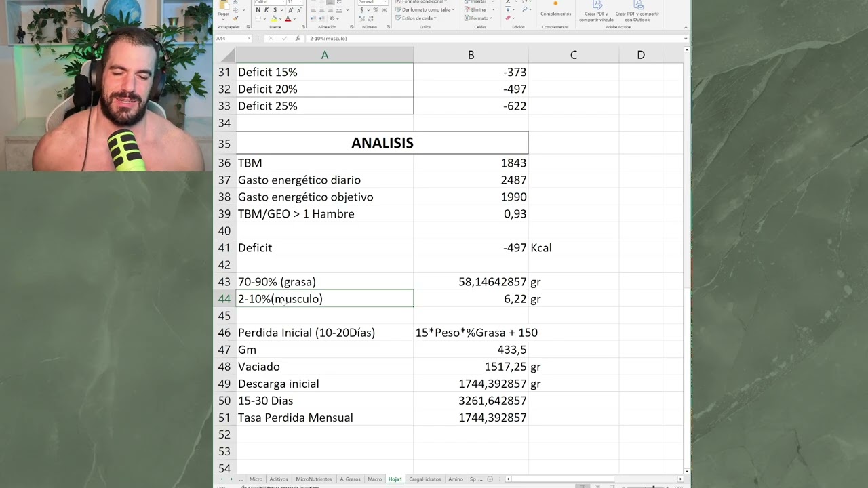Viewport: 868px width, 488px height.
Task: Switch to the A. Grasos sheet tab
Action: [350, 479]
